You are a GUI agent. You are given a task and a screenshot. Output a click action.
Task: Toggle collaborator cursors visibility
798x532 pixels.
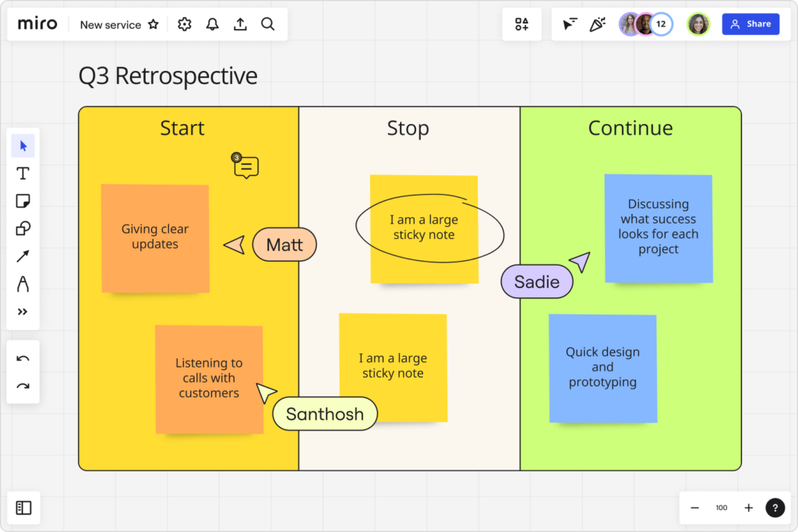coord(570,25)
